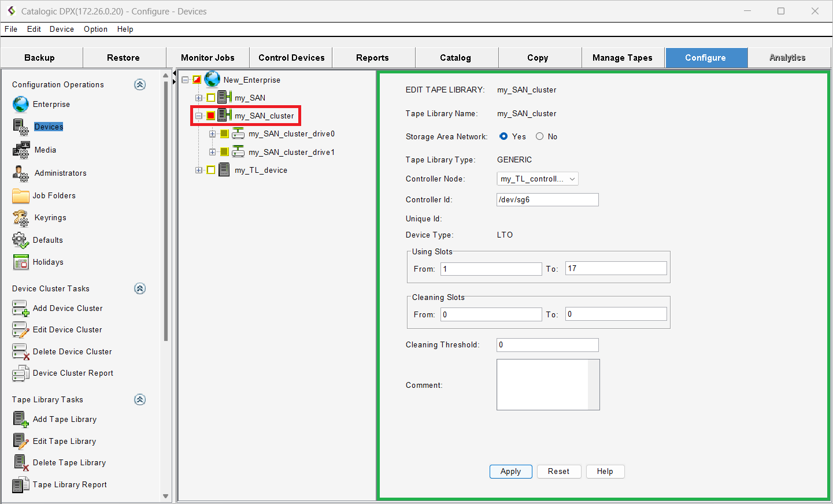
Task: Click the Controller Id input field
Action: point(547,199)
